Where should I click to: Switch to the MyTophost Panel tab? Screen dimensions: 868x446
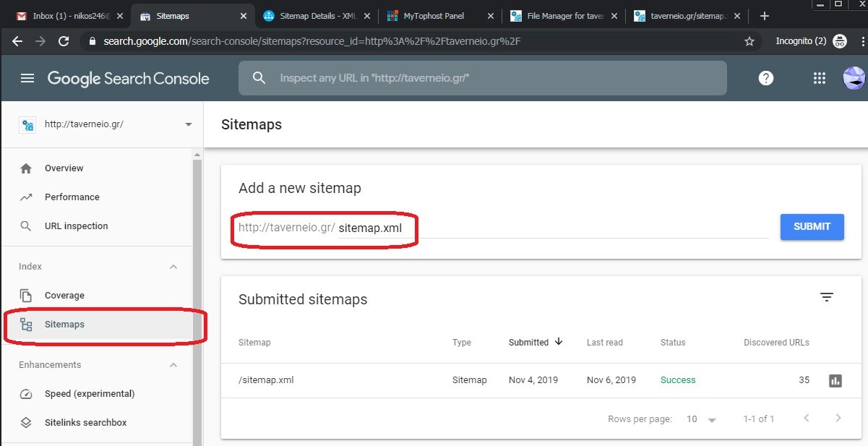click(439, 16)
